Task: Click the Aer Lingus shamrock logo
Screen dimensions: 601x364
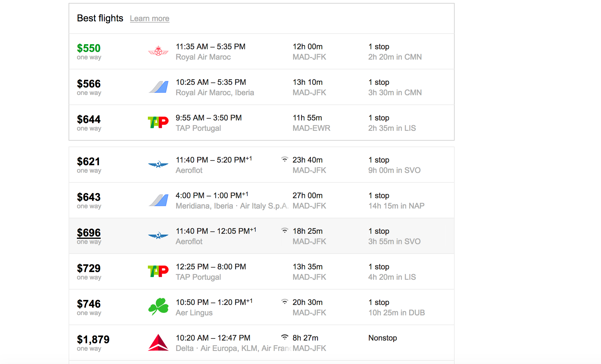Action: coord(158,306)
